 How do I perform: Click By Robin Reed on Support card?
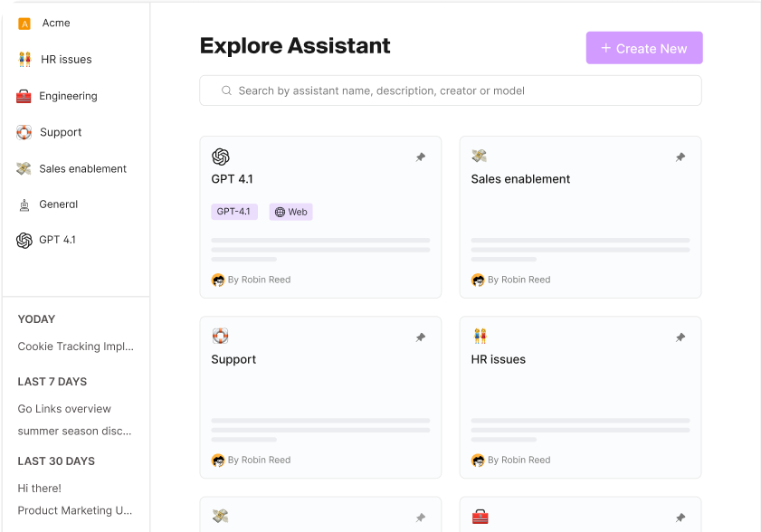tap(259, 460)
